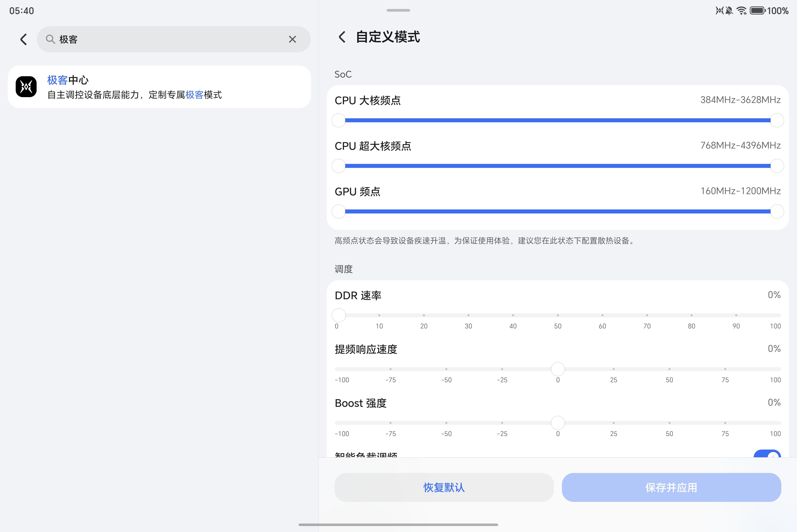Image resolution: width=797 pixels, height=532 pixels.
Task: Go back from 自定义模式 page
Action: 342,37
